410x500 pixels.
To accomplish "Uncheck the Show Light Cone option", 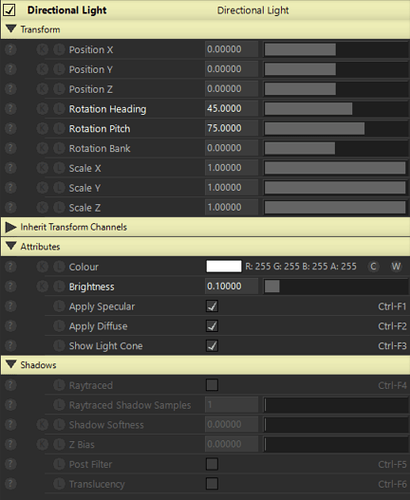I will coord(212,346).
